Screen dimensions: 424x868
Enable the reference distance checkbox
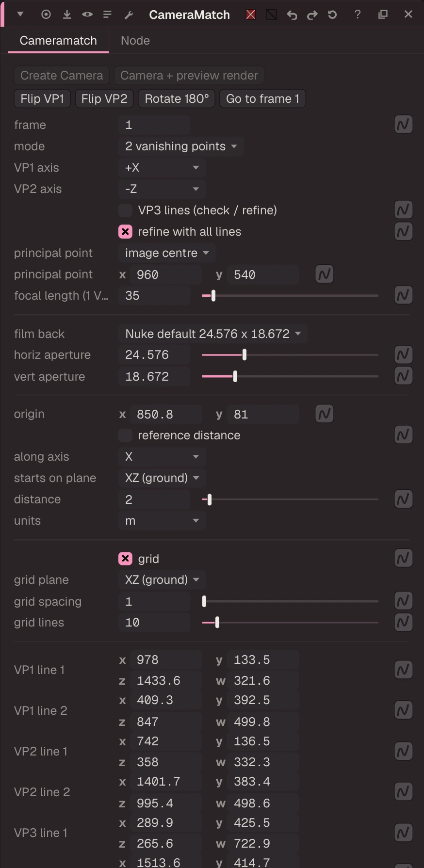pyautogui.click(x=126, y=435)
